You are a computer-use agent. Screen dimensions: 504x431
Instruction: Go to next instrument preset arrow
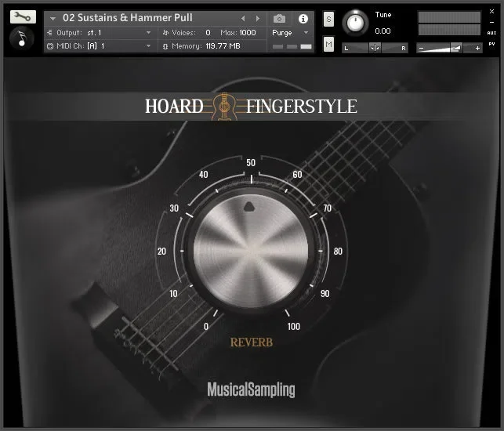(x=258, y=19)
